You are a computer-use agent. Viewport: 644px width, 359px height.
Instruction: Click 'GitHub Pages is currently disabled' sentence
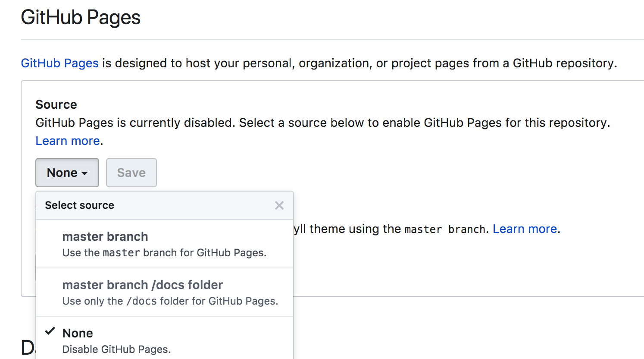tap(323, 123)
